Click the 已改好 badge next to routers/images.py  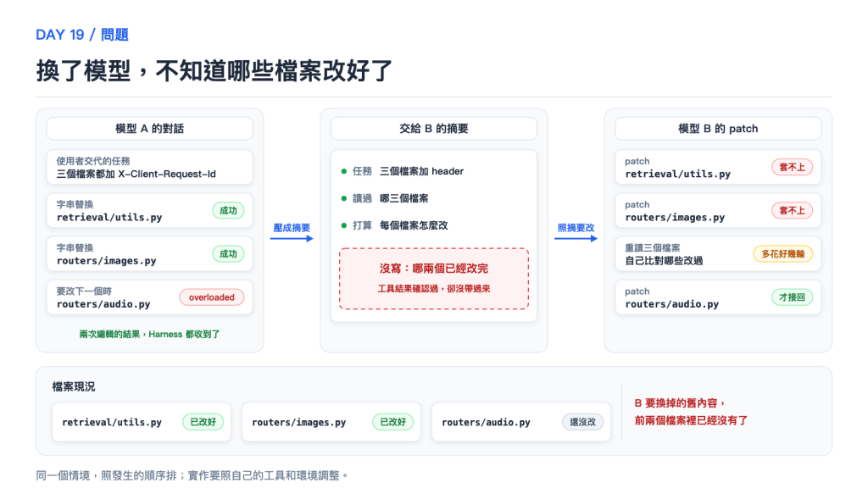click(x=393, y=422)
